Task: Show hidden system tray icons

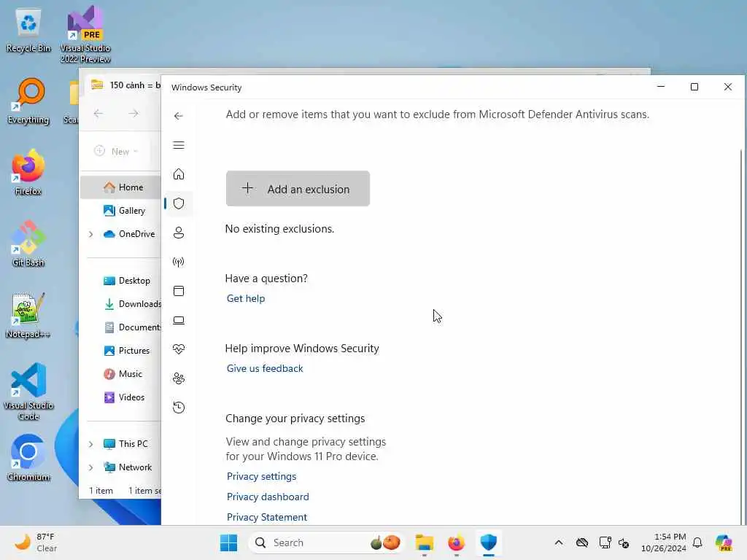Action: 559,542
